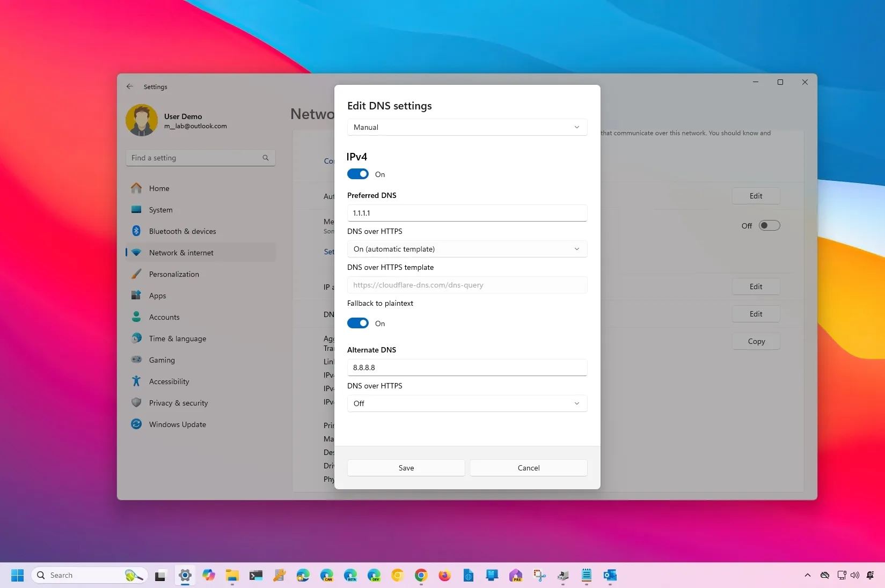Viewport: 885px width, 588px height.
Task: Launch the yellow Chrome Canary icon in taskbar
Action: (398, 576)
